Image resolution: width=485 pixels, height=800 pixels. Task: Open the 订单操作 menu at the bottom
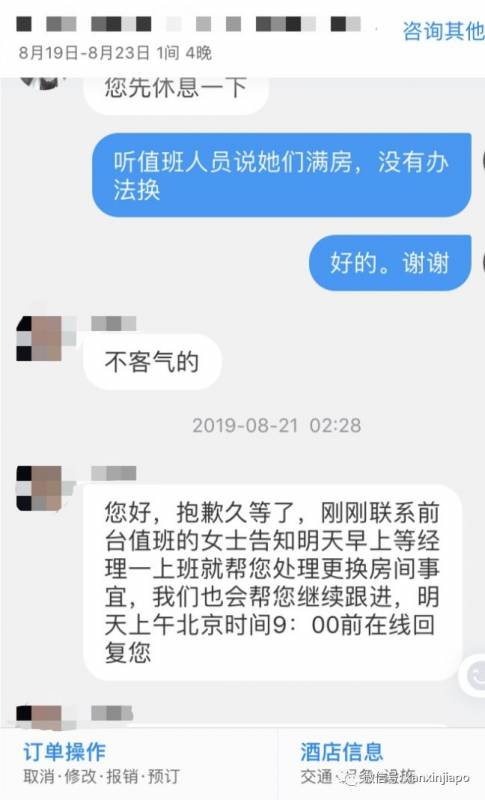point(65,752)
